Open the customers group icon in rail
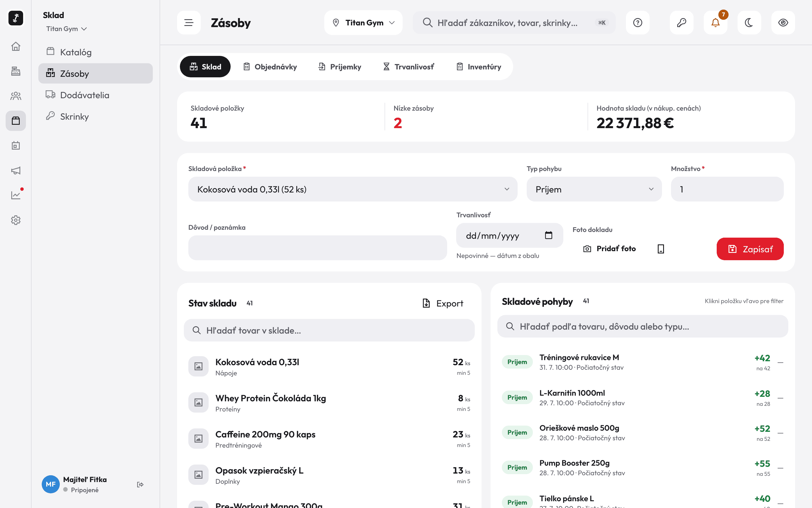Viewport: 812px width, 508px height. point(16,96)
